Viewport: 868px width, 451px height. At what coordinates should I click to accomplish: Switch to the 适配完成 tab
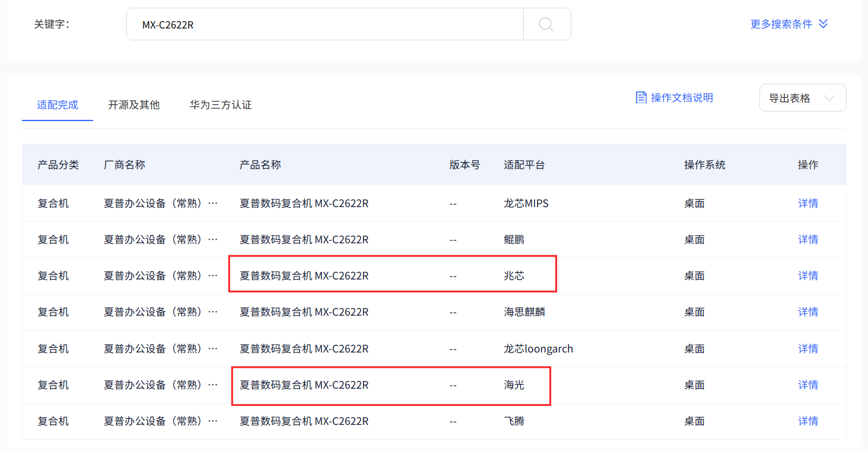(58, 105)
